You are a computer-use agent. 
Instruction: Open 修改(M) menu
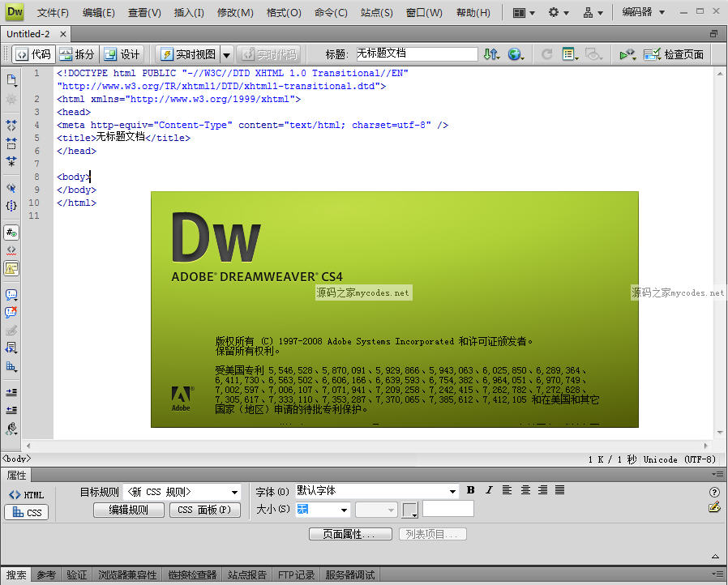click(235, 13)
